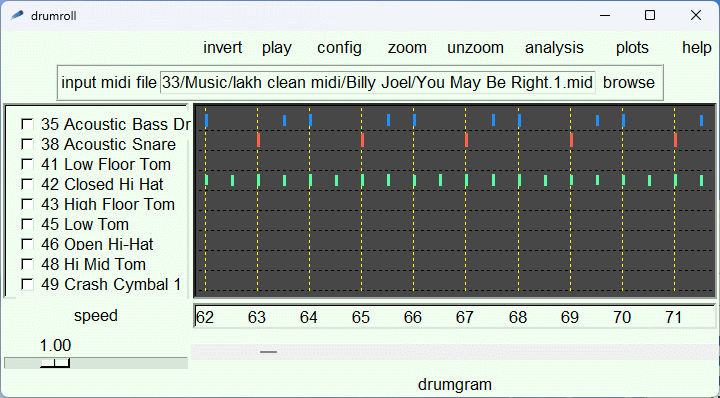Image resolution: width=720 pixels, height=398 pixels.
Task: Click the input midi file path field
Action: (x=377, y=83)
